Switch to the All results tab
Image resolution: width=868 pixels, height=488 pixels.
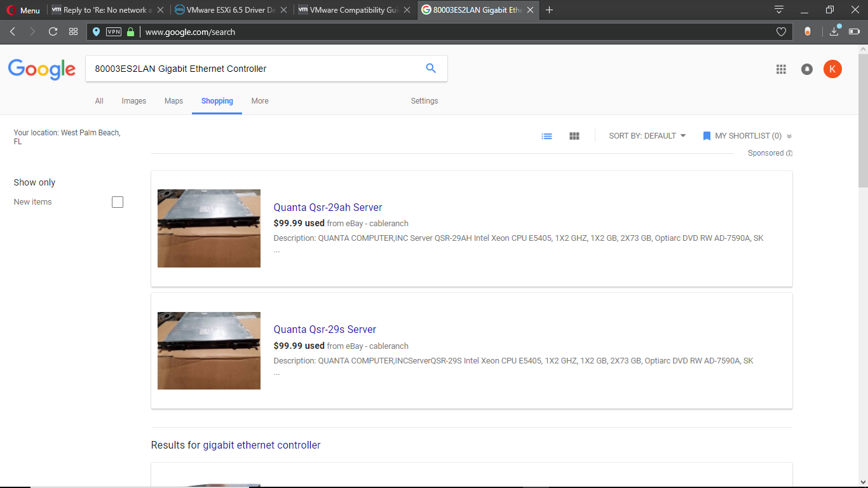[x=99, y=101]
